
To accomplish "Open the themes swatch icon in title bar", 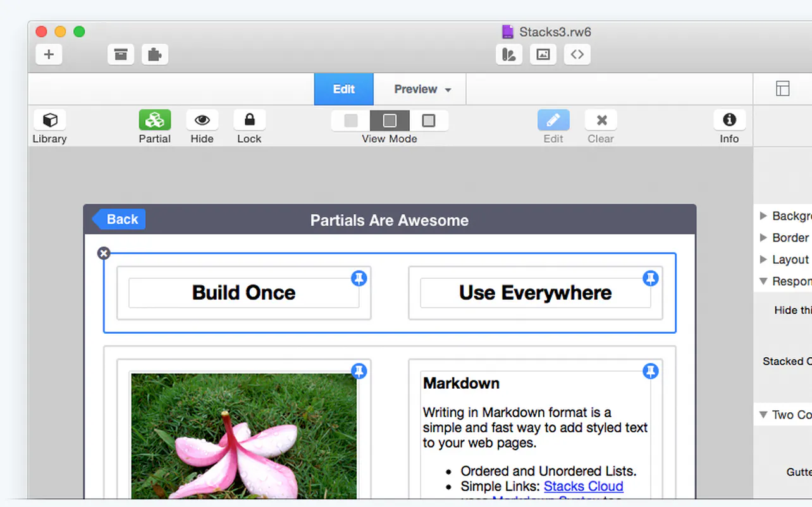I will tap(508, 54).
